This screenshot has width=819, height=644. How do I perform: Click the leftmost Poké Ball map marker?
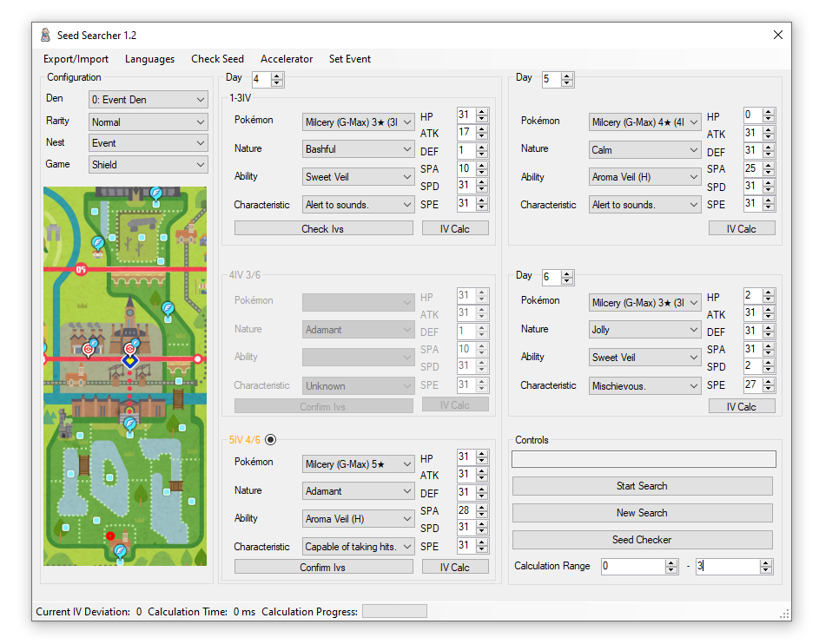(x=89, y=349)
